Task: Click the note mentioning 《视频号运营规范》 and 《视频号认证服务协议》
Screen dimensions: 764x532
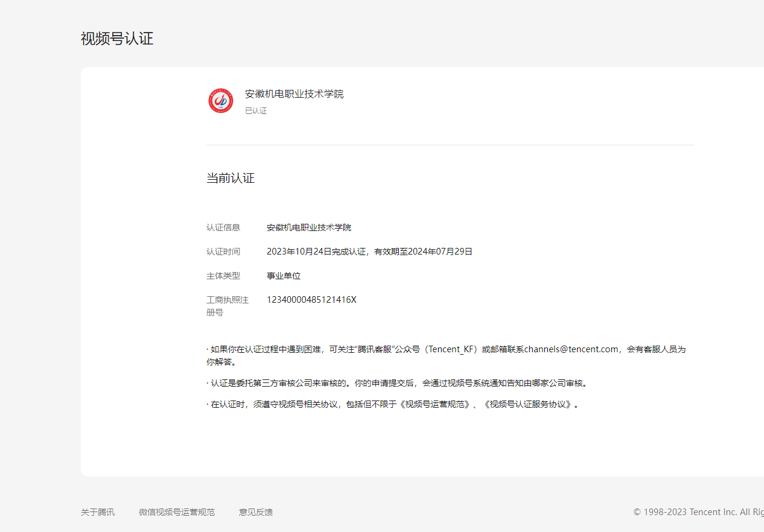Action: point(393,404)
